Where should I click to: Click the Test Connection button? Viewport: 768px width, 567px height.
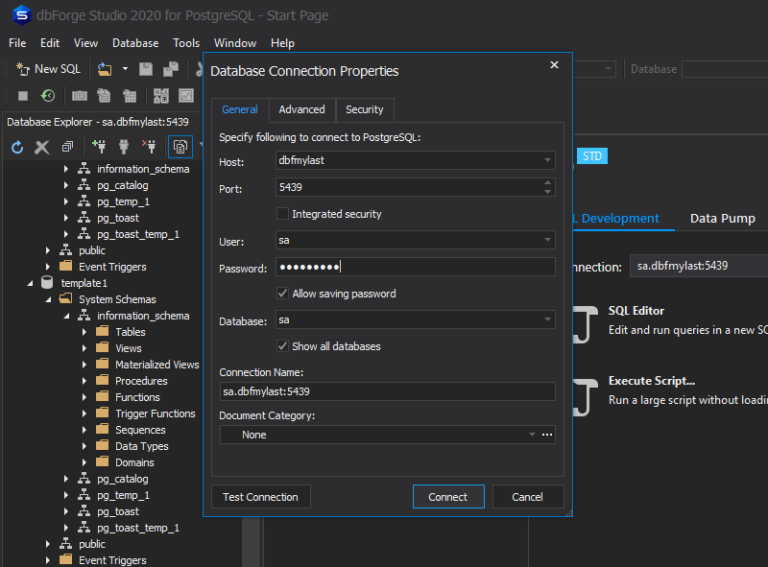pos(260,497)
